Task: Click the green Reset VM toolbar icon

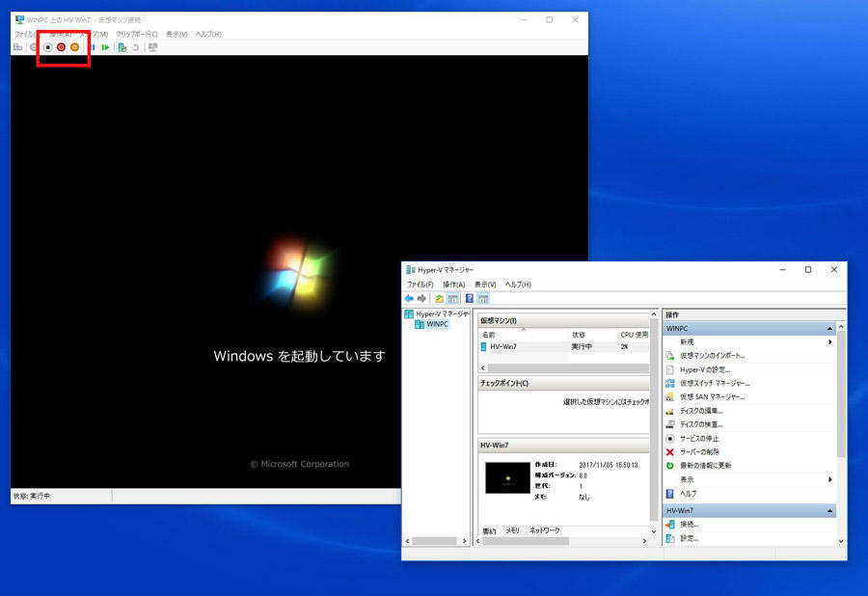Action: [105, 47]
